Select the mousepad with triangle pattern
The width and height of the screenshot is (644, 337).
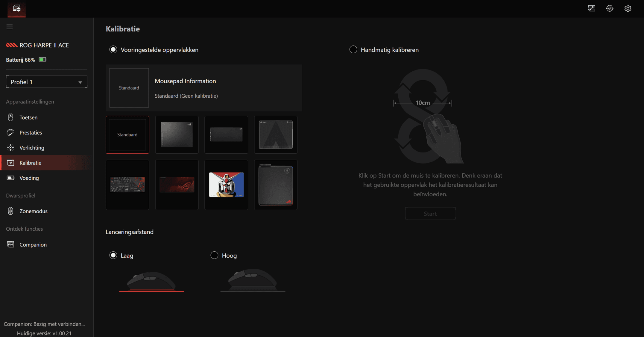pos(276,135)
